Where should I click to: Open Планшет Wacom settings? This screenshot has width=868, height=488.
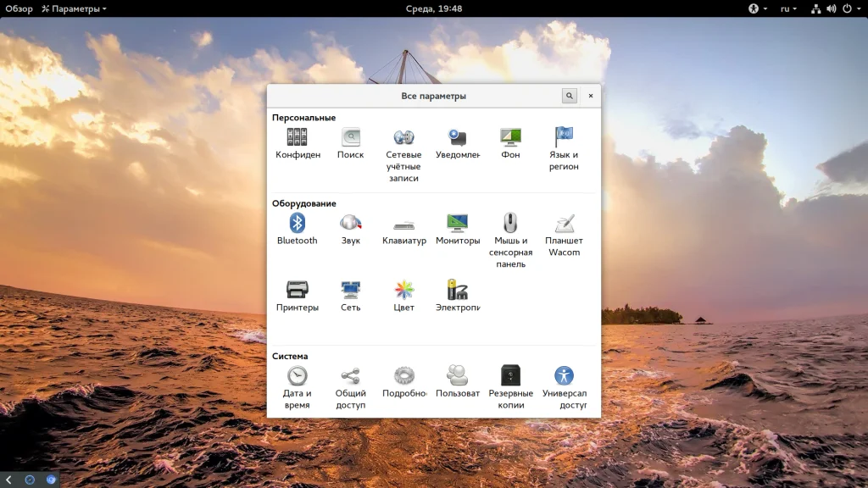pyautogui.click(x=564, y=224)
